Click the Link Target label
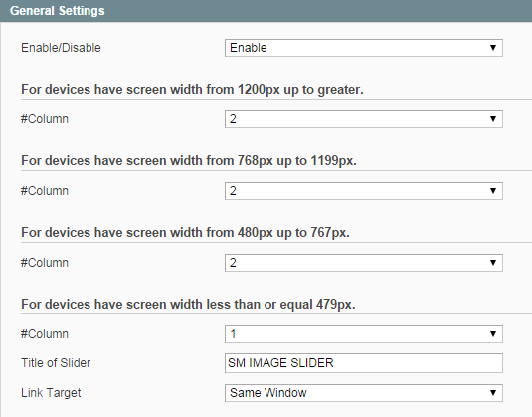Screen dimensions: 532x417 pos(51,393)
